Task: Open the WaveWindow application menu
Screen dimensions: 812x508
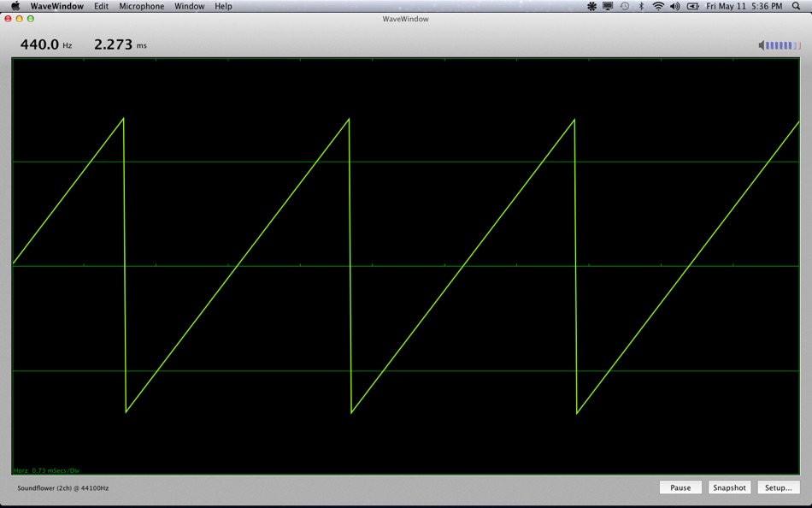Action: [x=57, y=6]
